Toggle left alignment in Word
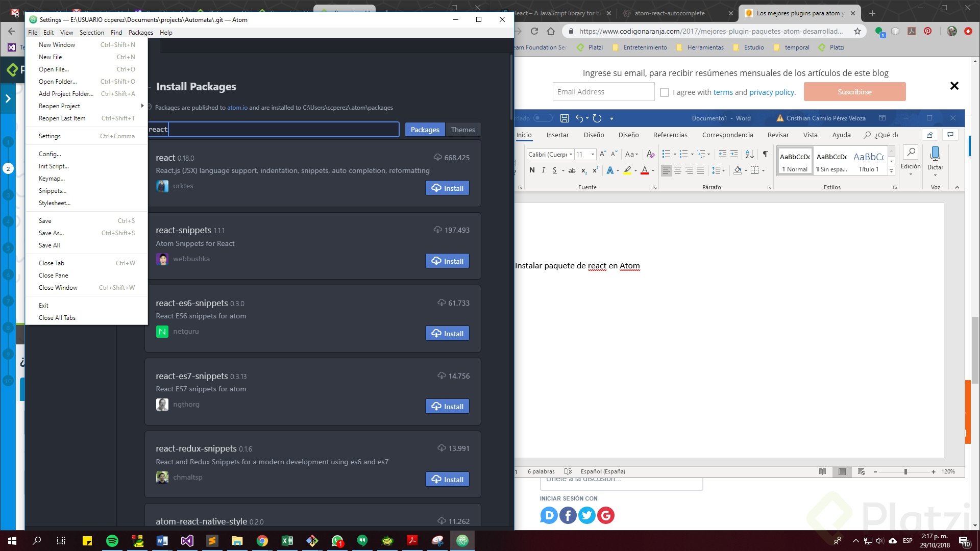Screen dimensions: 980x551 [667, 170]
